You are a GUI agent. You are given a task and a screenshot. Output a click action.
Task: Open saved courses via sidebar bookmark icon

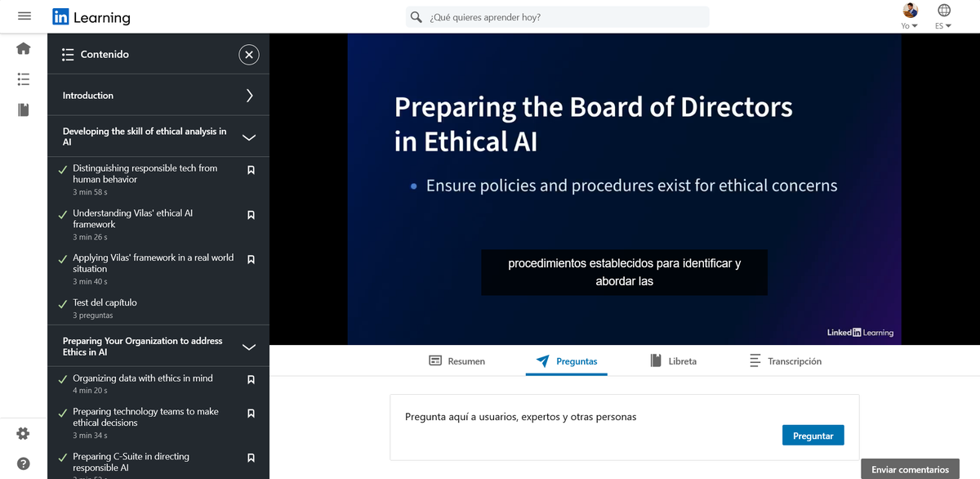click(x=23, y=107)
